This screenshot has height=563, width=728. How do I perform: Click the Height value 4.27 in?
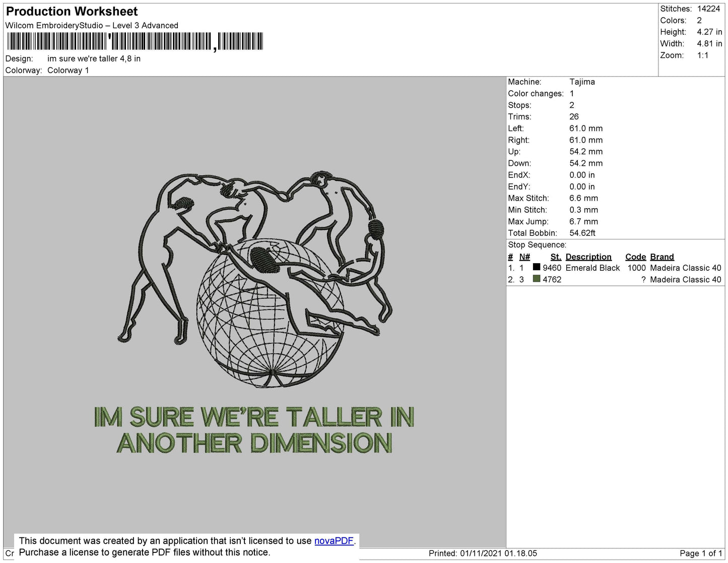coord(709,32)
